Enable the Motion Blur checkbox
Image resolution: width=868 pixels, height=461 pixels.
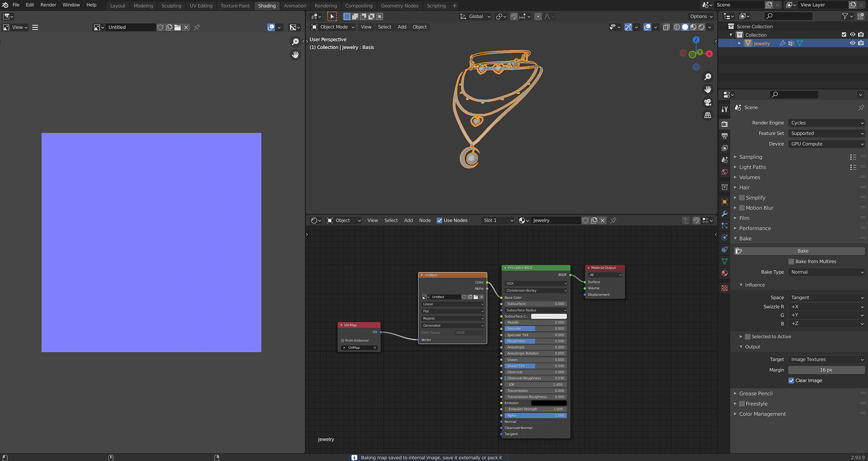[x=742, y=208]
